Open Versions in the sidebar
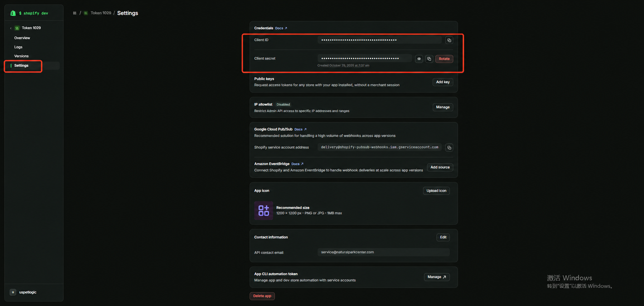 pyautogui.click(x=21, y=56)
